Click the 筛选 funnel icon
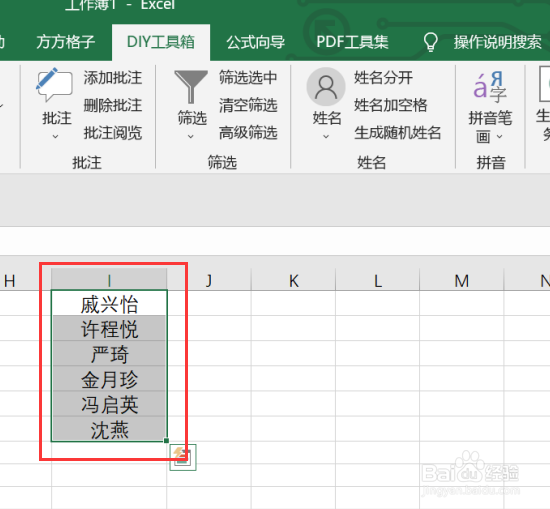The image size is (550, 509). pyautogui.click(x=191, y=86)
